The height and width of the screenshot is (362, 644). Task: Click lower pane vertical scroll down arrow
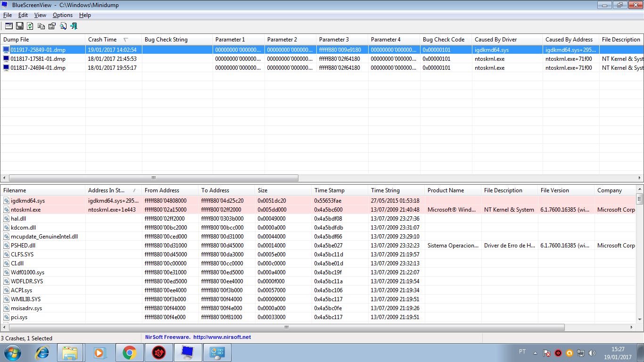(x=639, y=319)
